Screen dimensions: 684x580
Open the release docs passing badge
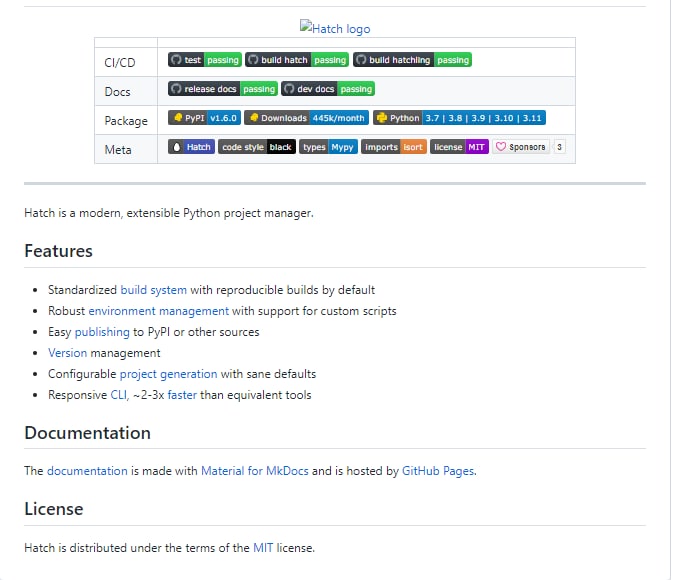click(222, 89)
